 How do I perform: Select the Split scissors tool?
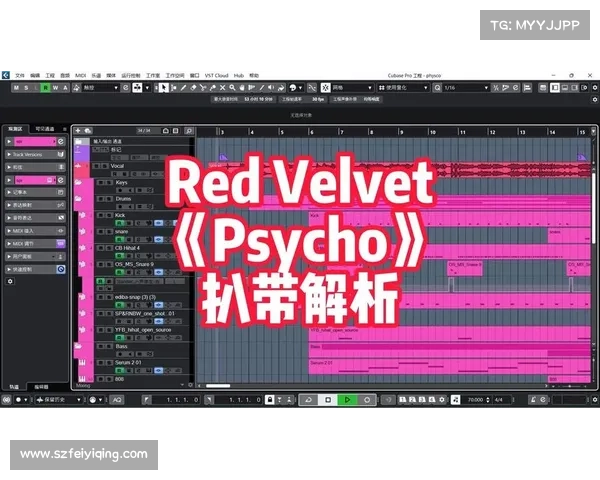203,88
